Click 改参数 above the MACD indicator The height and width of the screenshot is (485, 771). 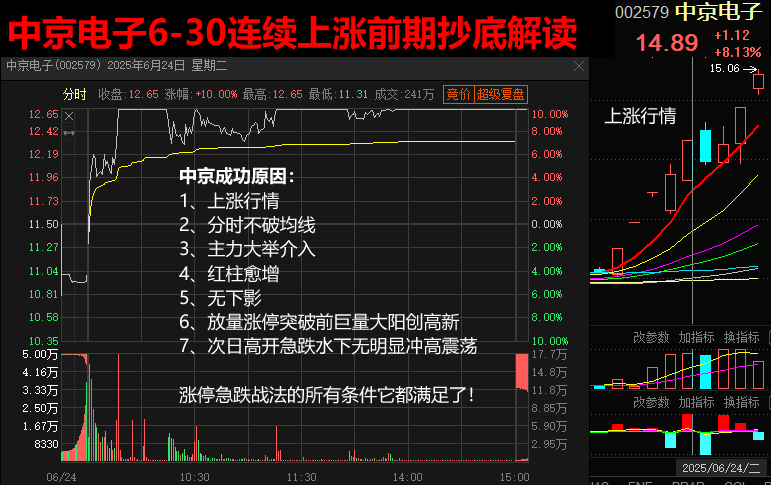(x=651, y=402)
